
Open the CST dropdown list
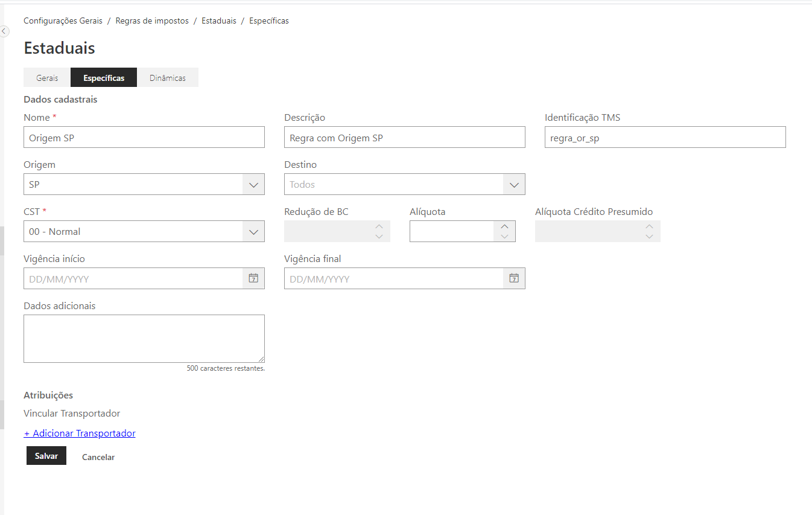(x=253, y=231)
